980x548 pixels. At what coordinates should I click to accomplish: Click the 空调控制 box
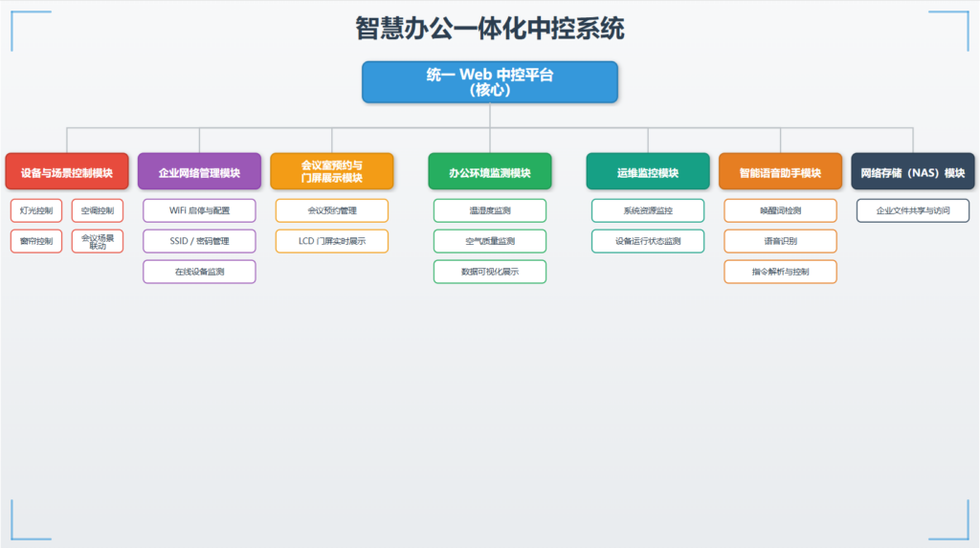[x=98, y=210]
